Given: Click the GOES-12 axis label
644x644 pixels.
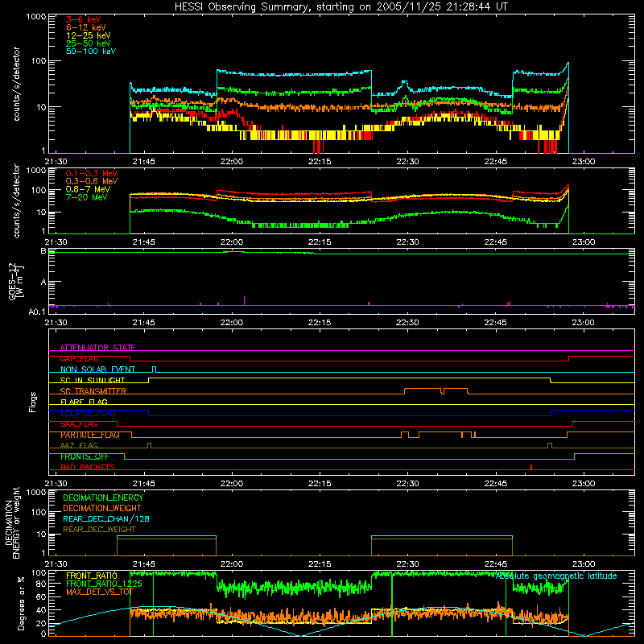Looking at the screenshot, I should [x=16, y=281].
